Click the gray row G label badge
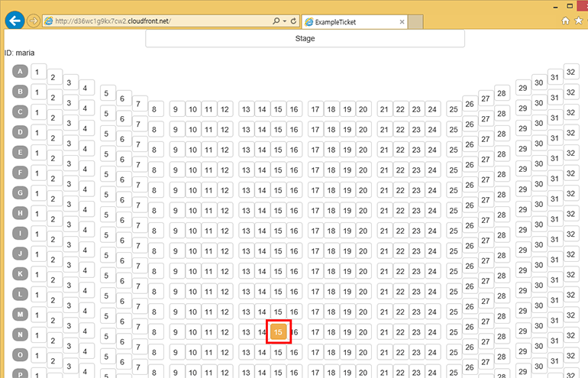588x378 pixels. pos(20,193)
